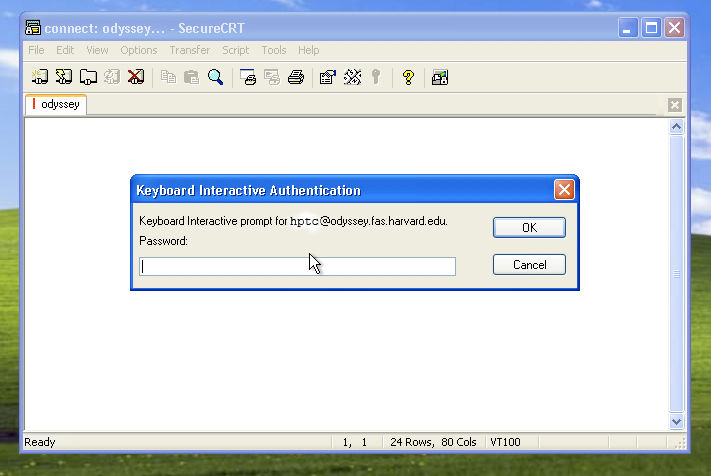
Task: Click the yellow Help question mark icon
Action: pos(408,77)
